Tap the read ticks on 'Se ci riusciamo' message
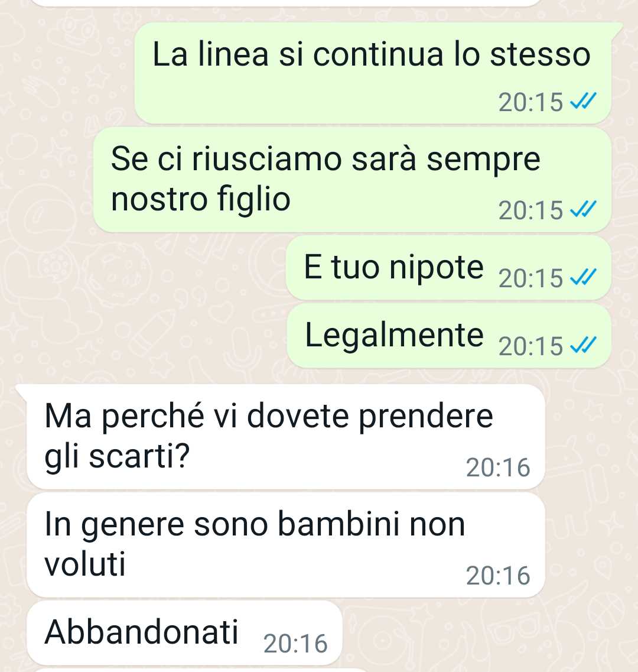Viewport: 638px width, 672px height. click(583, 210)
